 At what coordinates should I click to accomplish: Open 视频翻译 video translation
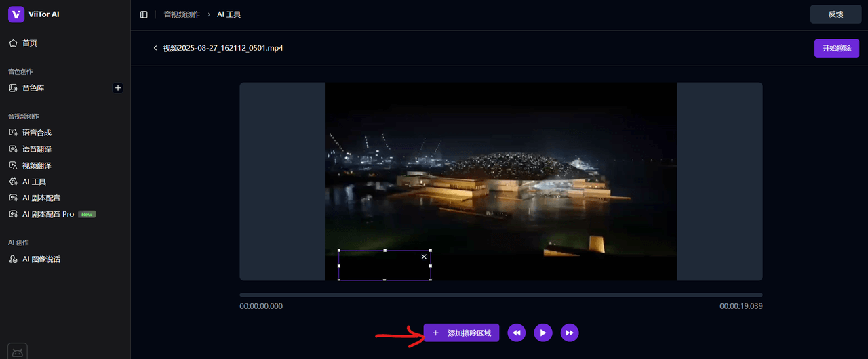(x=37, y=165)
